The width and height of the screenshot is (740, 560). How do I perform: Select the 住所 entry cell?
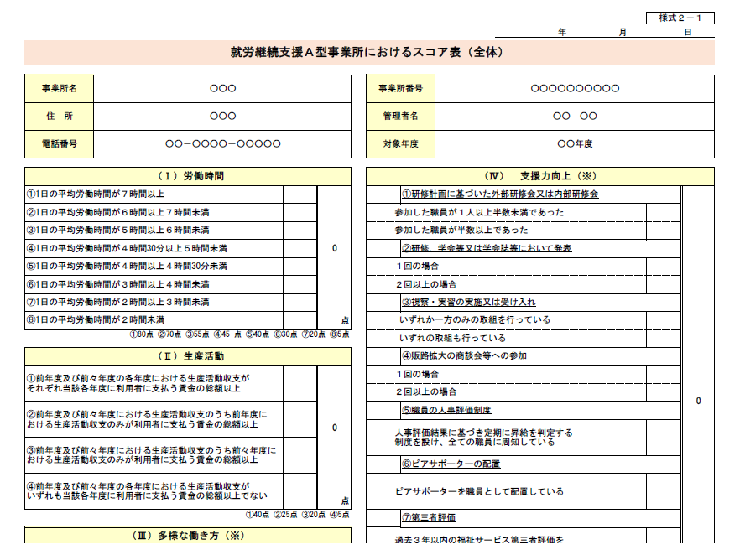pos(222,116)
